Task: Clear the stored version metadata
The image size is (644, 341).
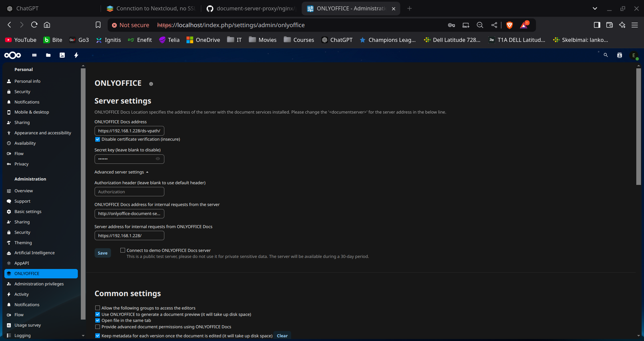Action: [x=282, y=336]
